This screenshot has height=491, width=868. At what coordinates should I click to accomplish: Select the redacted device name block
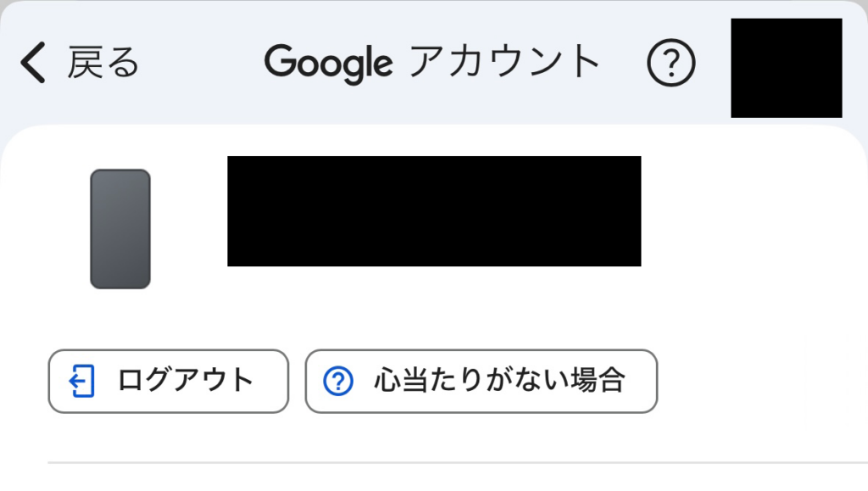pos(434,211)
